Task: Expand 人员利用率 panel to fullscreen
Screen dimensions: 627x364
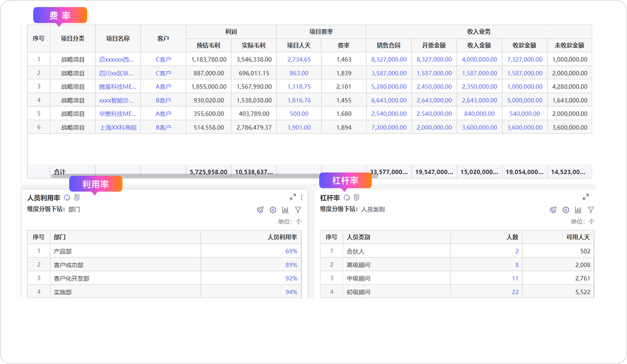Action: coord(293,198)
